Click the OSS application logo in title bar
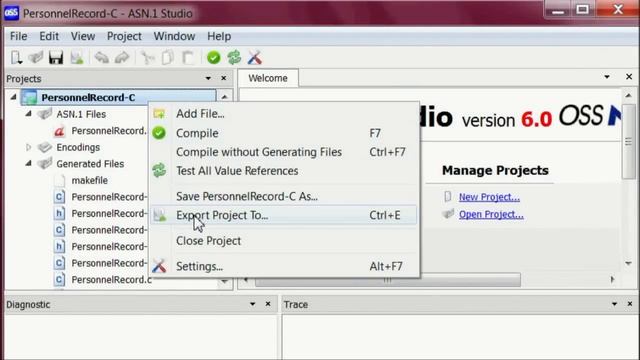640x360 pixels. (x=11, y=13)
